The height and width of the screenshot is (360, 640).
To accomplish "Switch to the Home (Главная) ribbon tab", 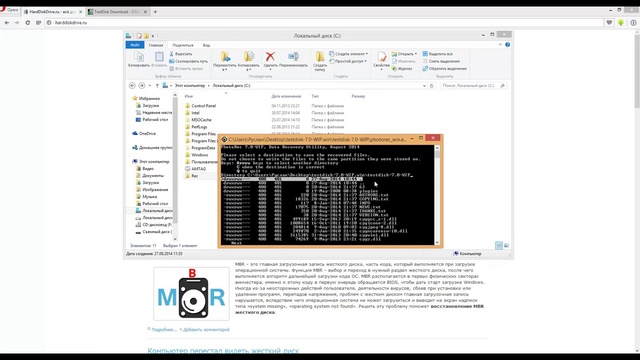I will [156, 45].
